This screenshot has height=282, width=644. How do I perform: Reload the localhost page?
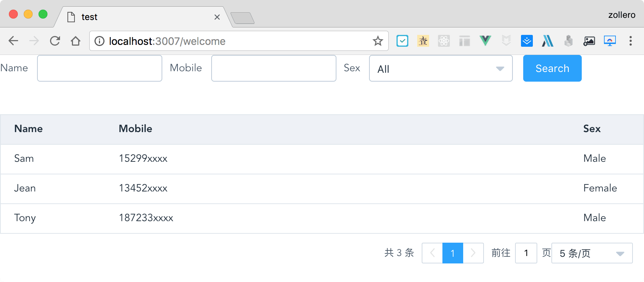[55, 41]
